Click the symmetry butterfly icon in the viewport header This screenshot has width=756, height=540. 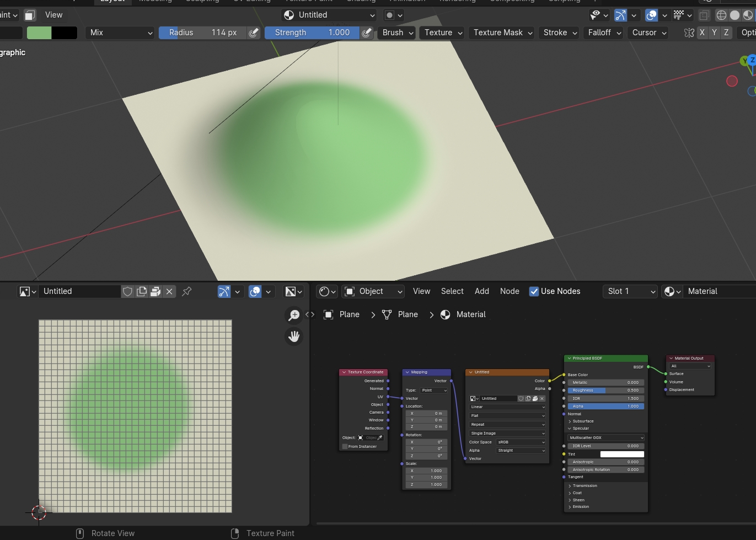pyautogui.click(x=689, y=33)
